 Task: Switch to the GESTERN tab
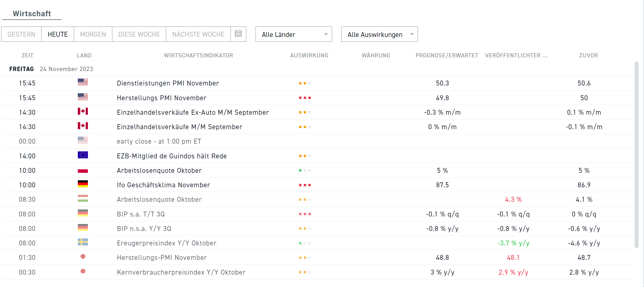[21, 34]
